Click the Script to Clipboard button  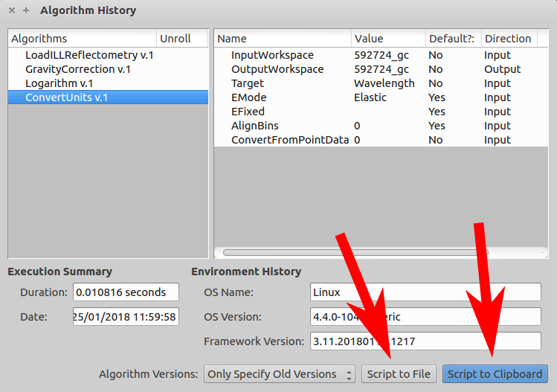point(495,374)
